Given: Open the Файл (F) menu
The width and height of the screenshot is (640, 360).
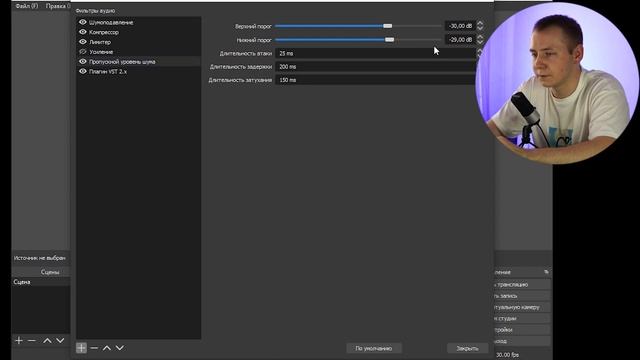Looking at the screenshot, I should 27,6.
